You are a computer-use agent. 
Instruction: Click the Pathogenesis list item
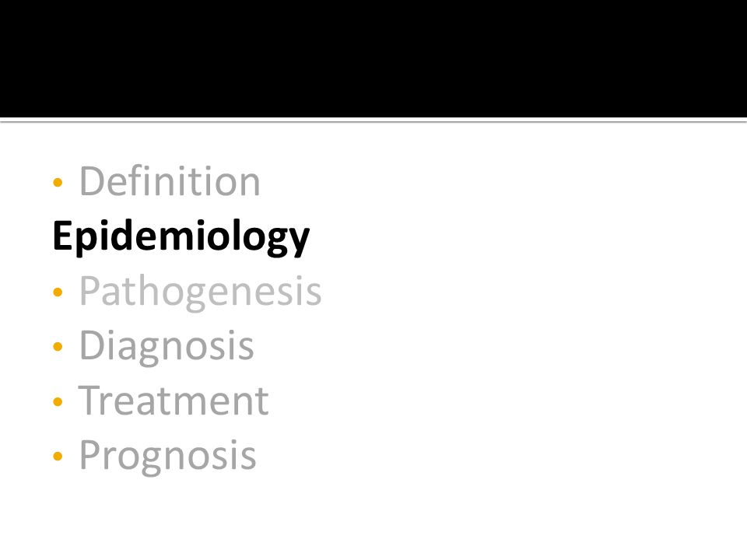(200, 292)
